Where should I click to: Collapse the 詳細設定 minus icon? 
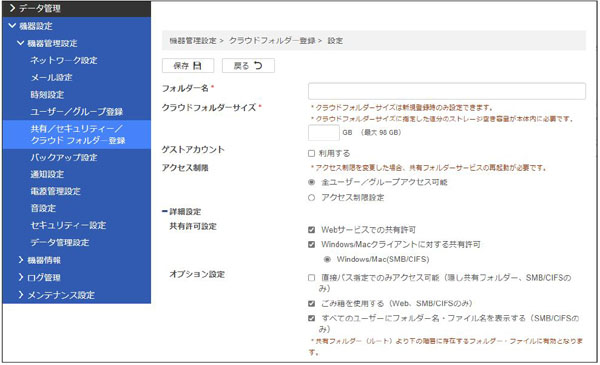165,212
